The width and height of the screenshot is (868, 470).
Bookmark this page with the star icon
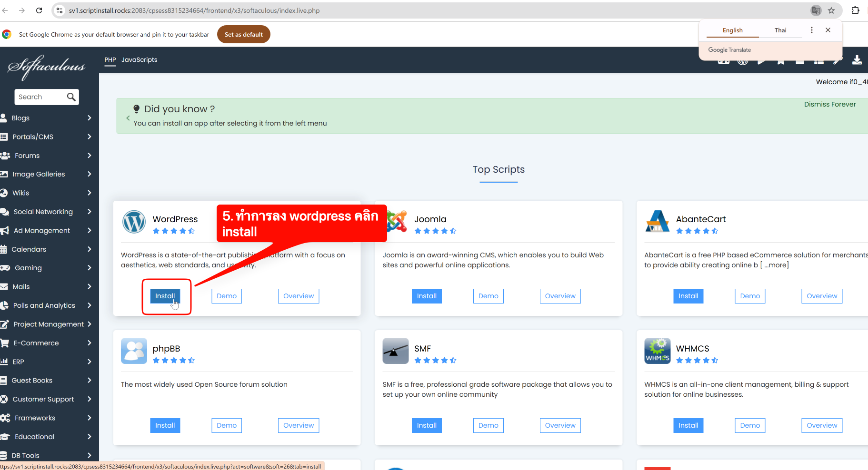831,10
